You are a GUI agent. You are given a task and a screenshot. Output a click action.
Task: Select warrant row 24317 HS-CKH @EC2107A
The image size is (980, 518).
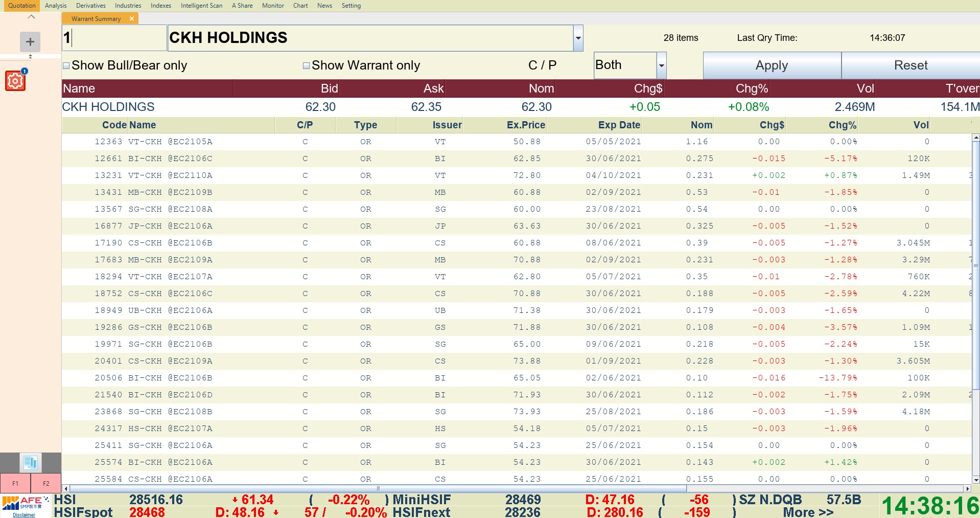click(517, 429)
